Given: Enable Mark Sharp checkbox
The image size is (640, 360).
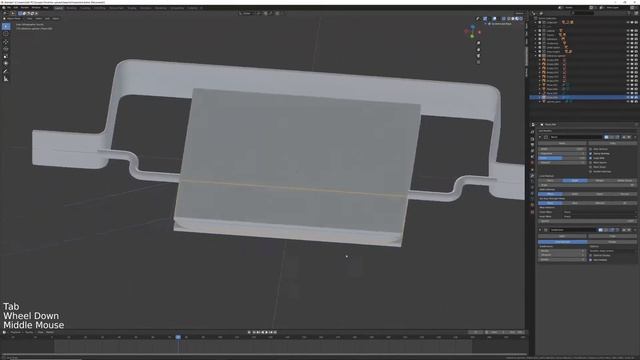Looking at the screenshot, I should pyautogui.click(x=591, y=167).
